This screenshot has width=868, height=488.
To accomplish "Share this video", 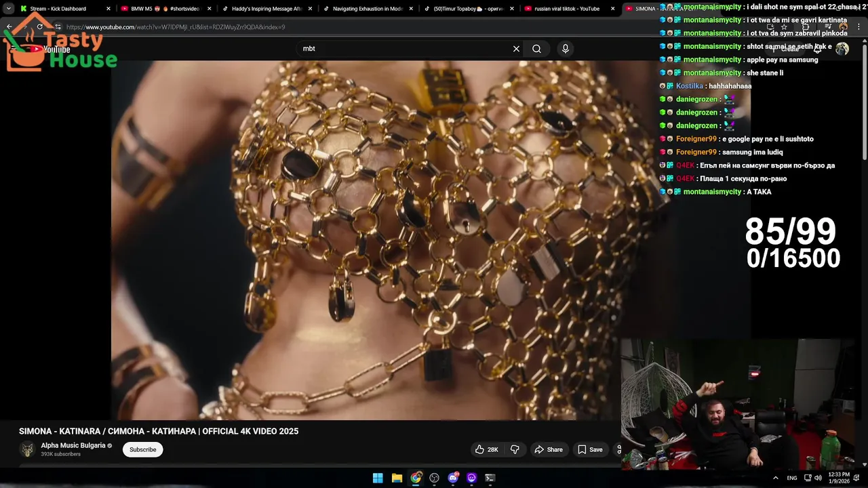I will click(x=548, y=449).
